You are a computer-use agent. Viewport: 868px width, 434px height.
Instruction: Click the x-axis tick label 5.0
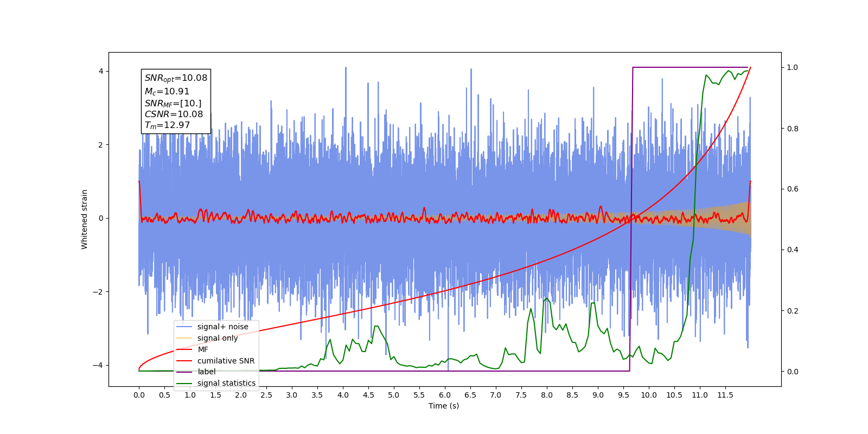point(394,395)
